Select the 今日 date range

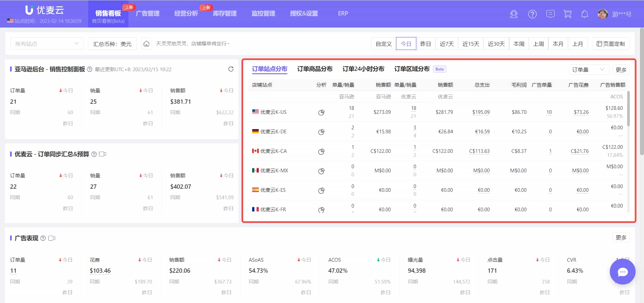point(406,44)
